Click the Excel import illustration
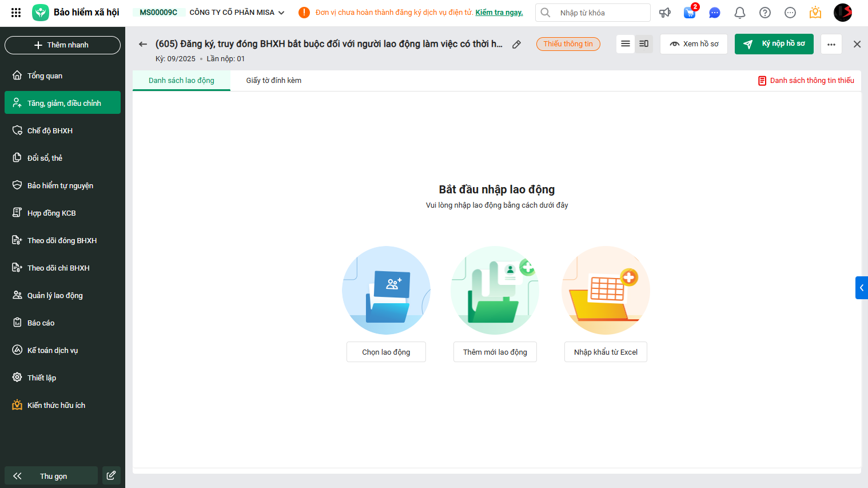Image resolution: width=868 pixels, height=488 pixels. (606, 290)
